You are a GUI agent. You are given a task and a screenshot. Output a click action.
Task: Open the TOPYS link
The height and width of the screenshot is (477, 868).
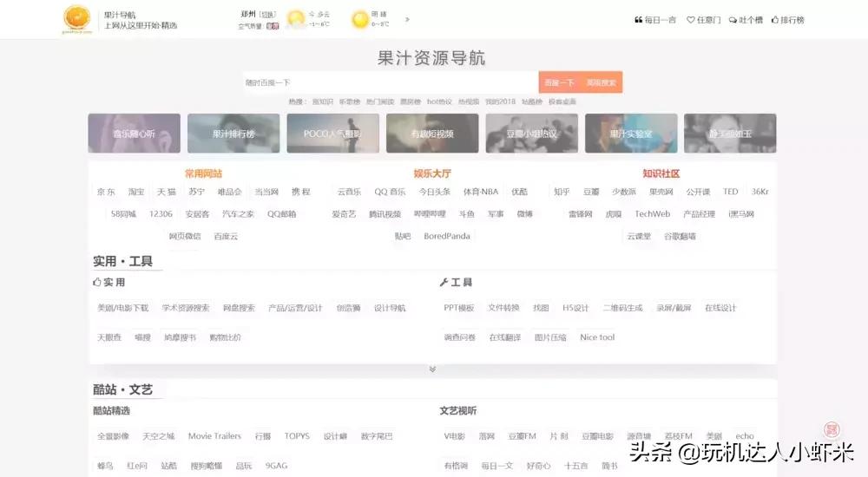297,436
